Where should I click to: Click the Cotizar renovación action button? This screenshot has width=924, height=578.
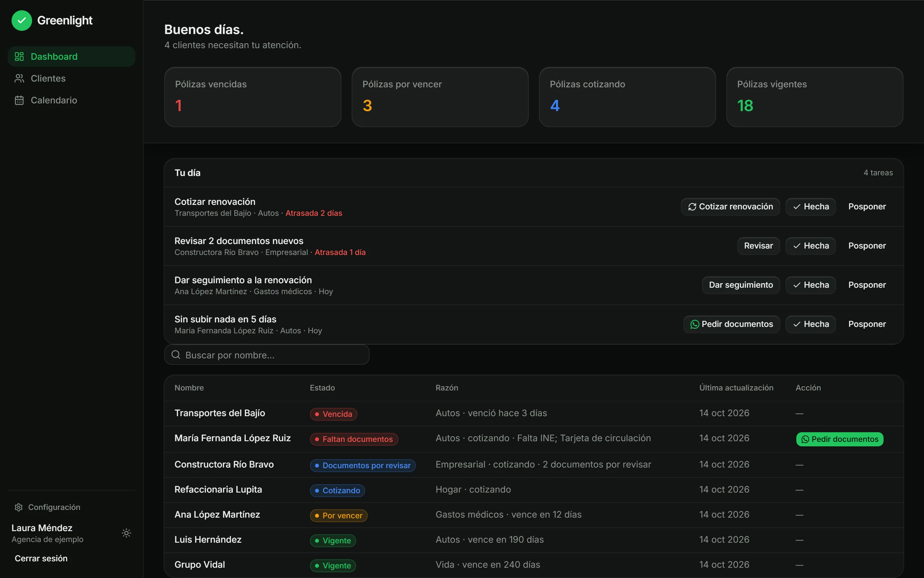click(x=730, y=207)
